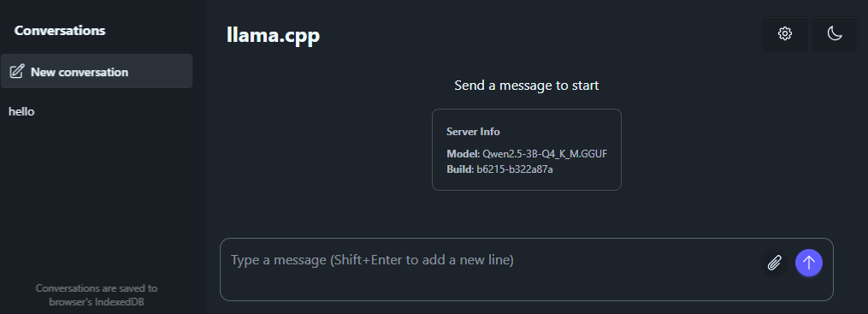Click the "Send a message to start" text
This screenshot has width=868, height=314.
tap(527, 86)
